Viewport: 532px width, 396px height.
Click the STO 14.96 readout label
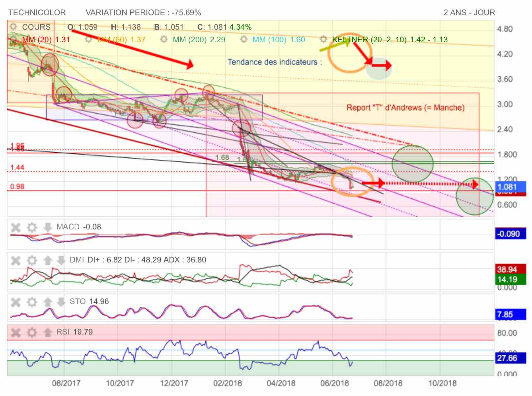click(89, 301)
